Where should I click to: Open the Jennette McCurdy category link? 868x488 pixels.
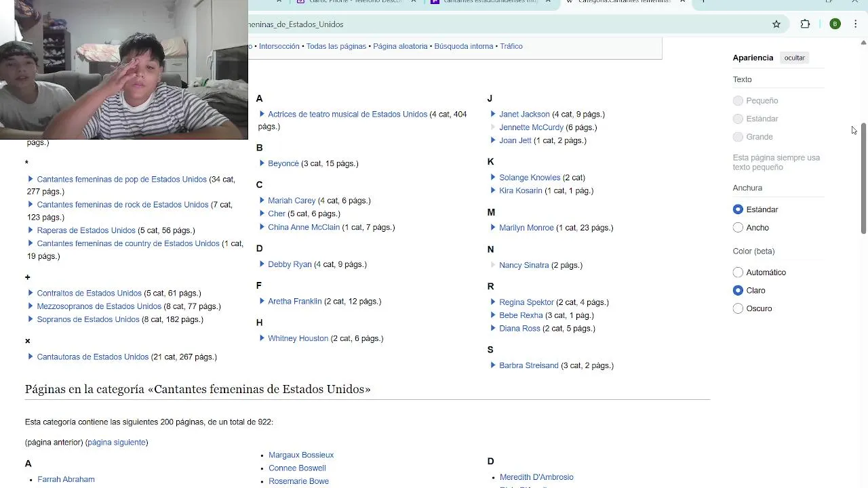pos(531,127)
